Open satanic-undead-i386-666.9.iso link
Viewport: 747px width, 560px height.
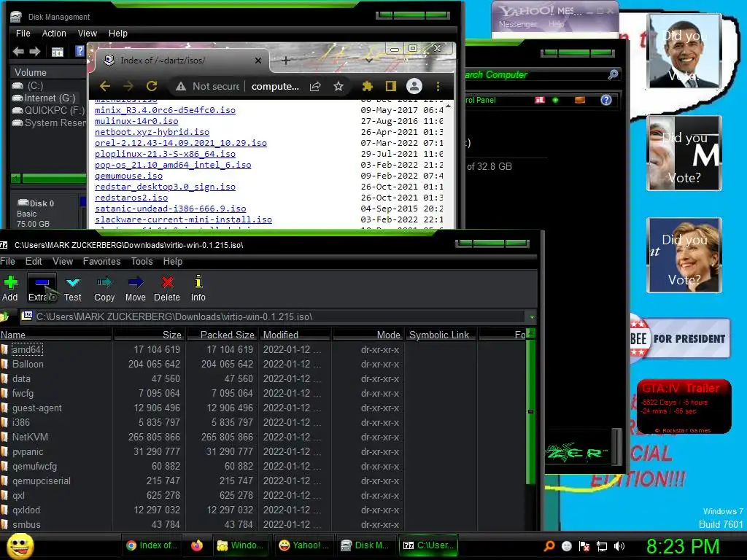coord(170,209)
